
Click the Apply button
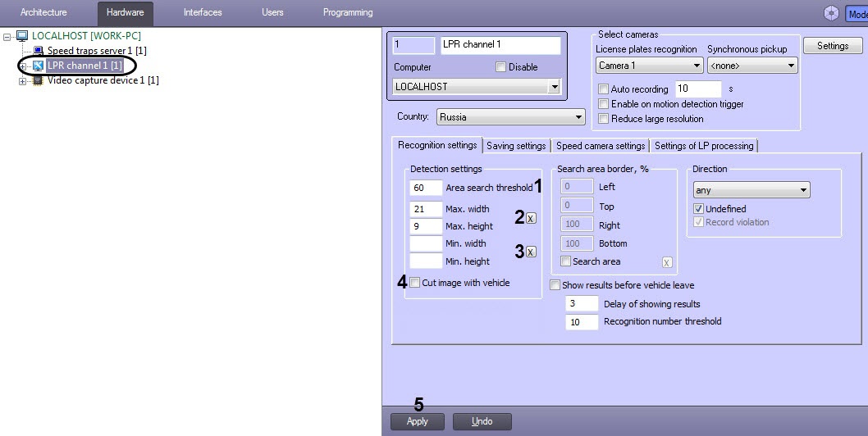point(417,421)
